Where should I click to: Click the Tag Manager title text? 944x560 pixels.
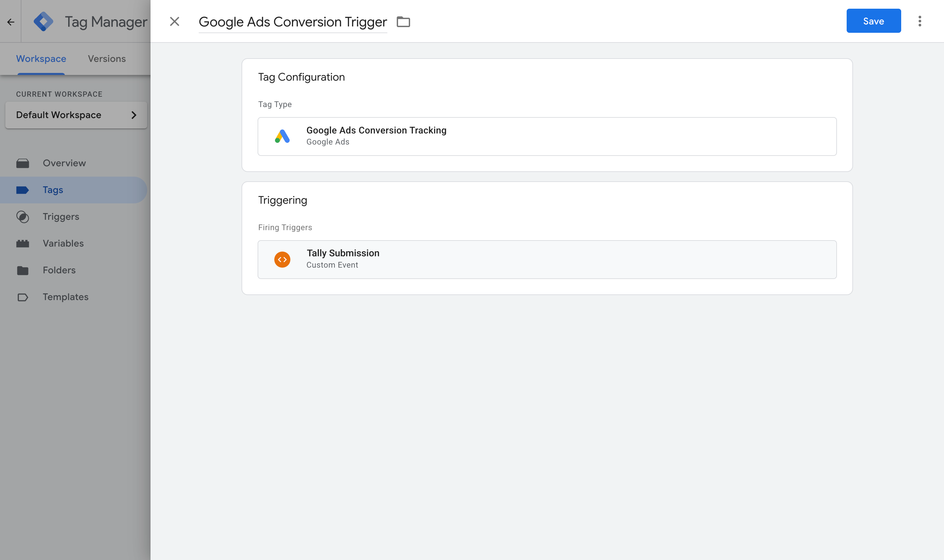pos(106,22)
